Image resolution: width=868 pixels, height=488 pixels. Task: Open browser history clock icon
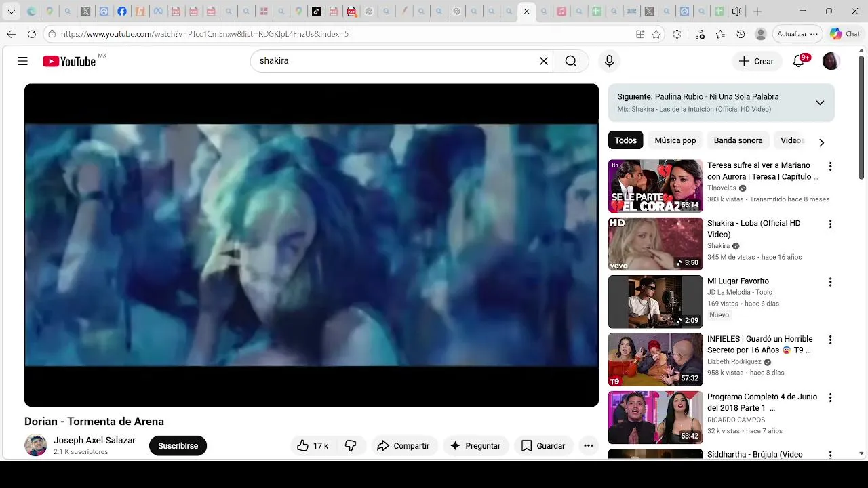(741, 34)
